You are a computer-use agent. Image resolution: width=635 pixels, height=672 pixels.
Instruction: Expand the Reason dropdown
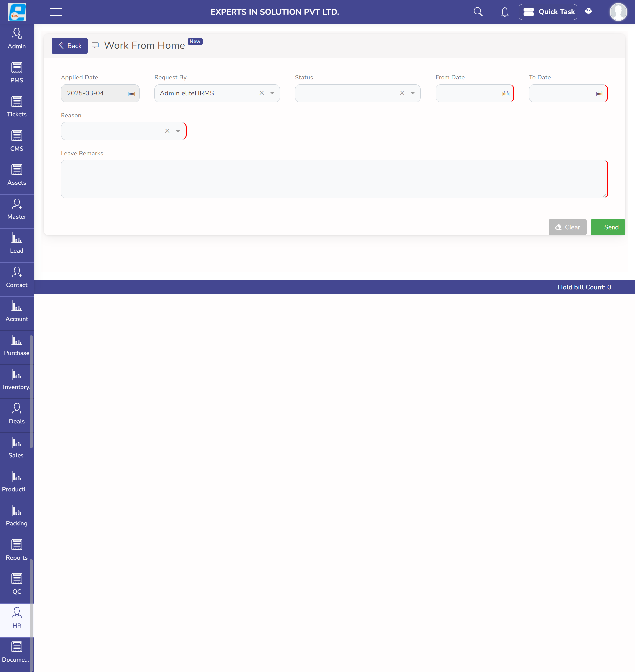tap(178, 131)
